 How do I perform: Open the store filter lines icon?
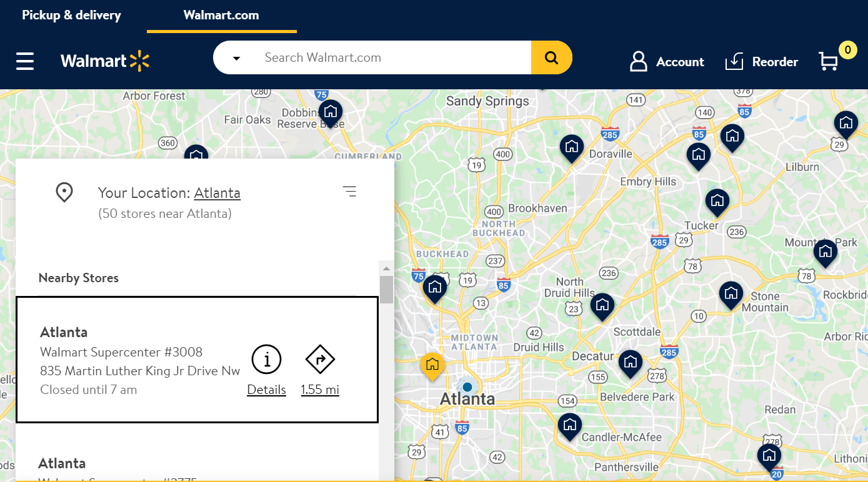350,191
